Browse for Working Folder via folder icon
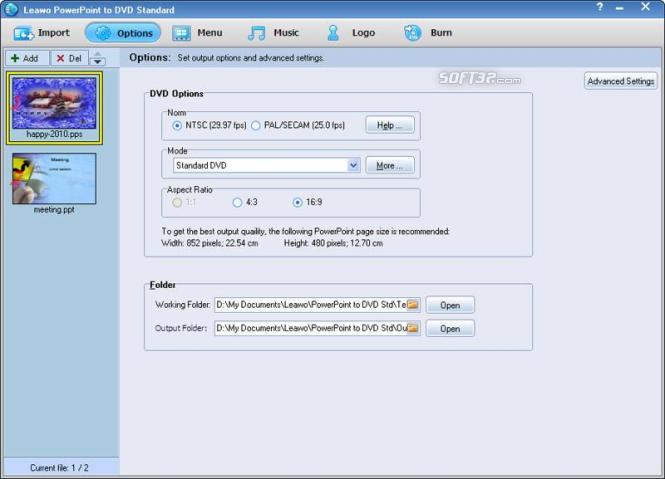 coord(413,305)
